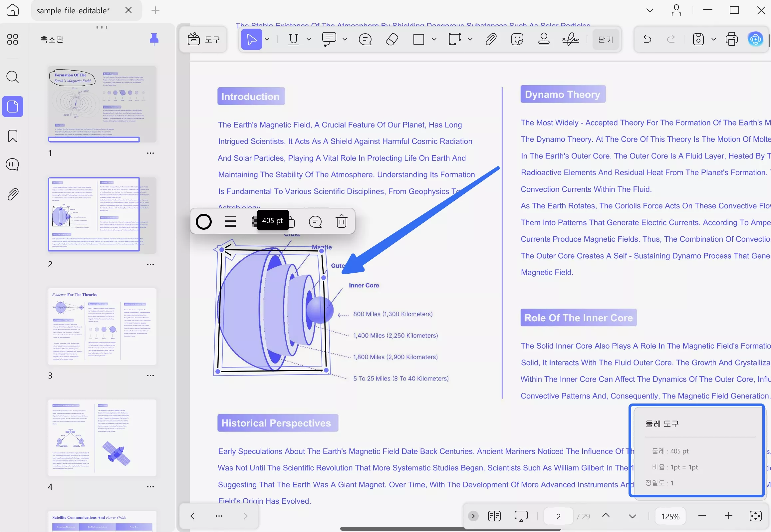Zoom out with the minus button
Image resolution: width=771 pixels, height=532 pixels.
(x=702, y=516)
